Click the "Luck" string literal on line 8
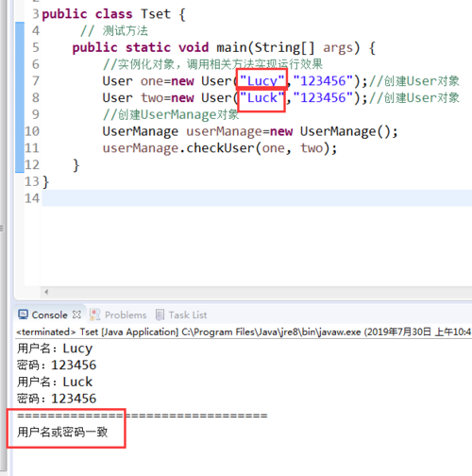The image size is (472, 476). point(262,97)
